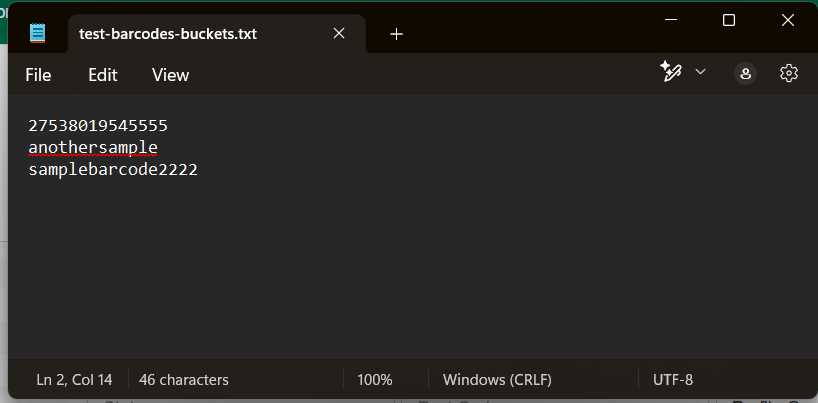Open the Copilot rewrite pen icon
Screen dimensions: 818x403
(670, 72)
